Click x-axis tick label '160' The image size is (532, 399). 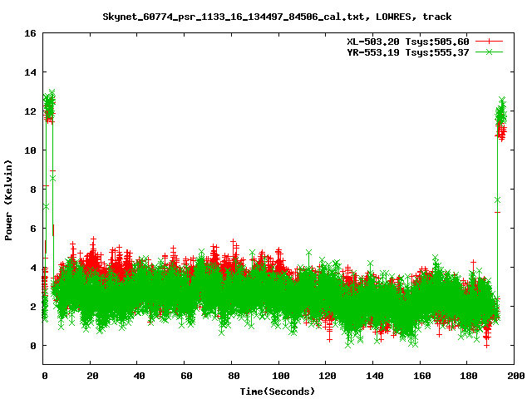pyautogui.click(x=421, y=376)
